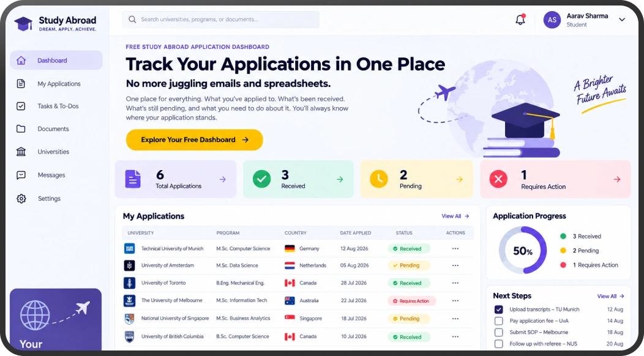Image resolution: width=644 pixels, height=356 pixels.
Task: Expand the Aarav Sharma profile dropdown chevron
Action: 622,20
